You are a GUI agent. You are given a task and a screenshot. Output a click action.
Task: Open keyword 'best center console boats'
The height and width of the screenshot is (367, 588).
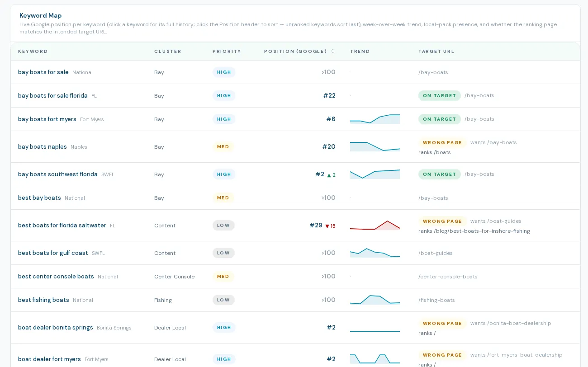(x=56, y=277)
